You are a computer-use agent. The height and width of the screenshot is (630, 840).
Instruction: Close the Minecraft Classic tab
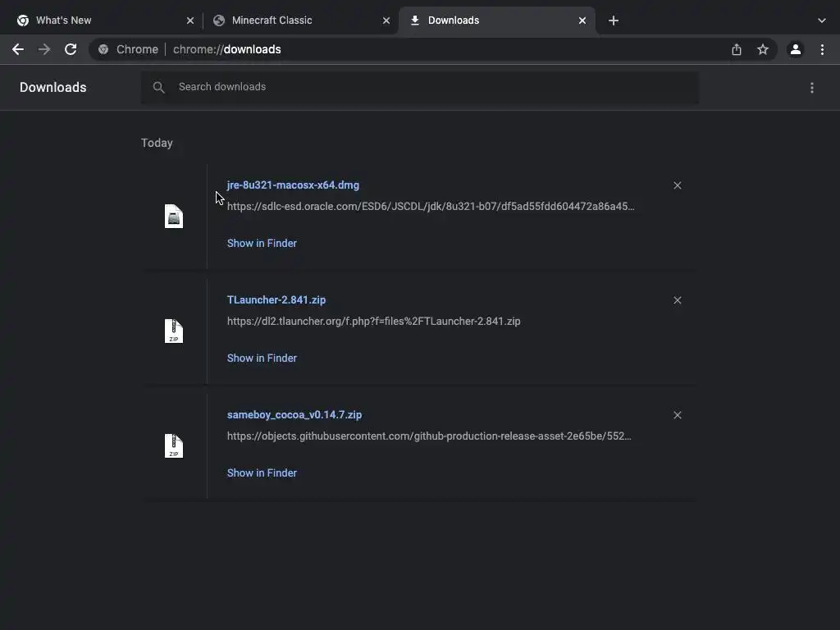[386, 21]
